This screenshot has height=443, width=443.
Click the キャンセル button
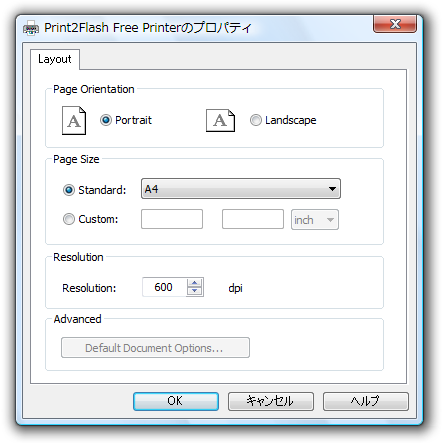click(271, 401)
